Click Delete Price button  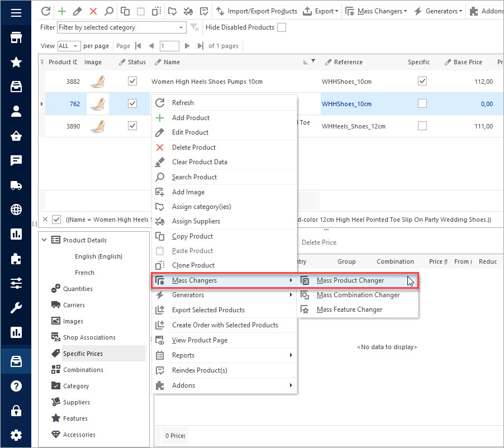click(x=319, y=242)
